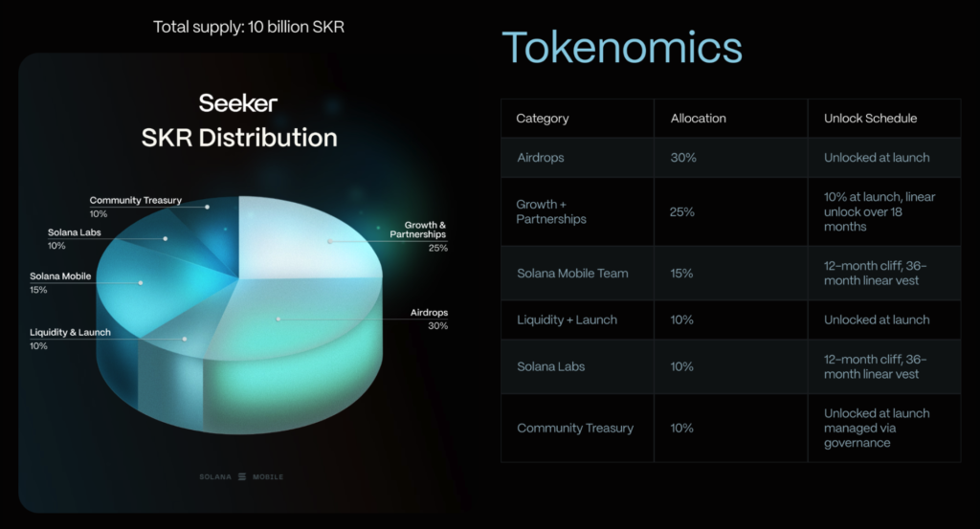The image size is (980, 529).
Task: Click the Tokenomics heading
Action: 621,47
